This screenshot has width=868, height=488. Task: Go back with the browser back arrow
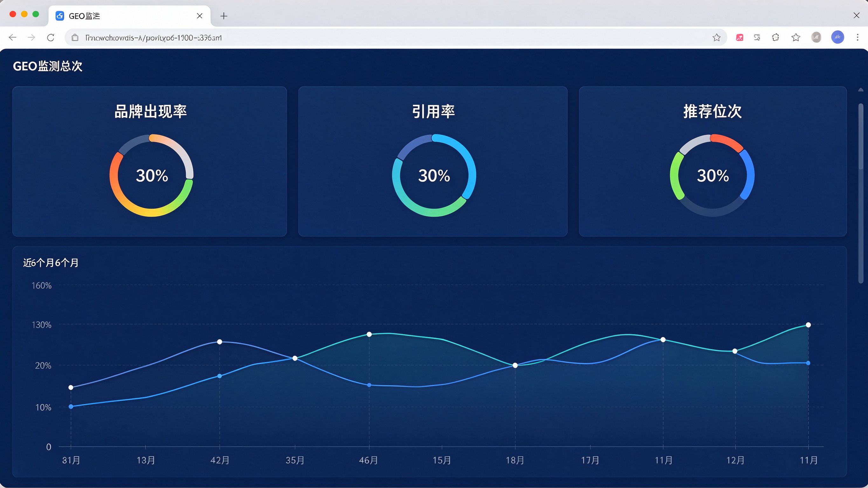[12, 37]
